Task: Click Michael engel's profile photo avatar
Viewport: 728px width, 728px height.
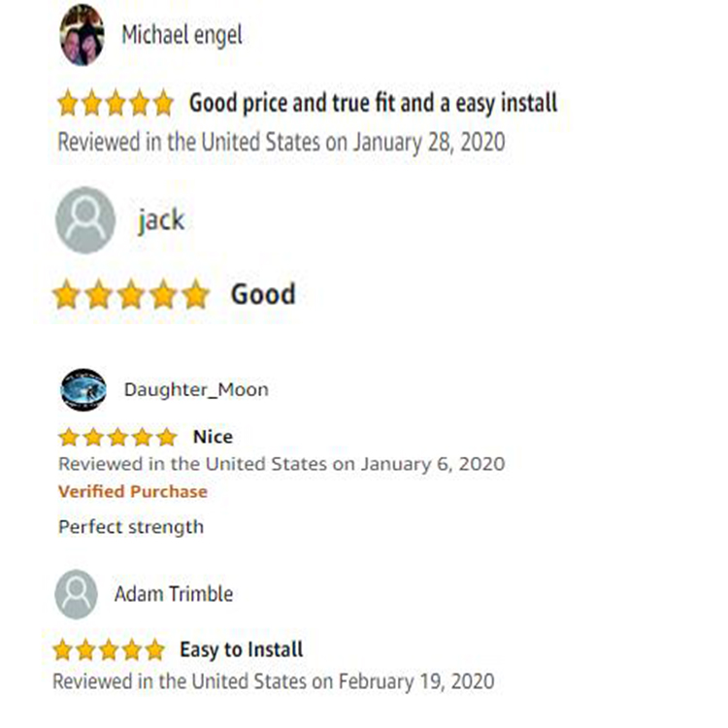Action: click(82, 35)
